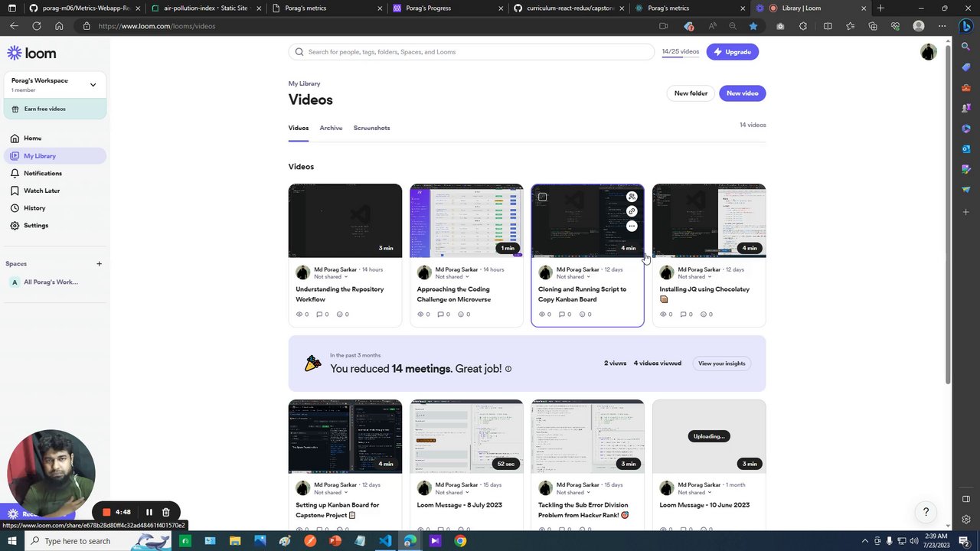Open Not shared dropdown on Tackling the Sub Error card
Screen dimensions: 980x551
[573, 493]
